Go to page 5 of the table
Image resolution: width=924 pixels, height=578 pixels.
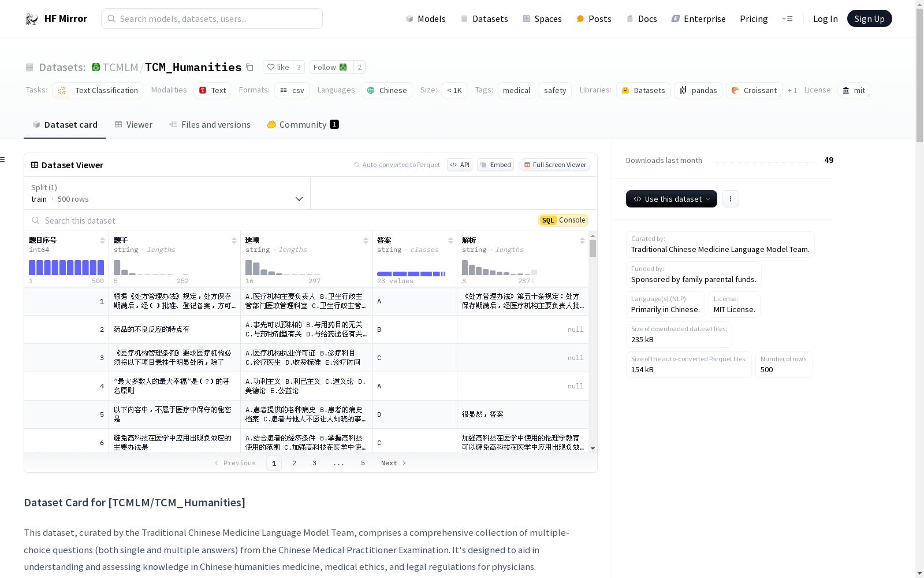tap(363, 463)
